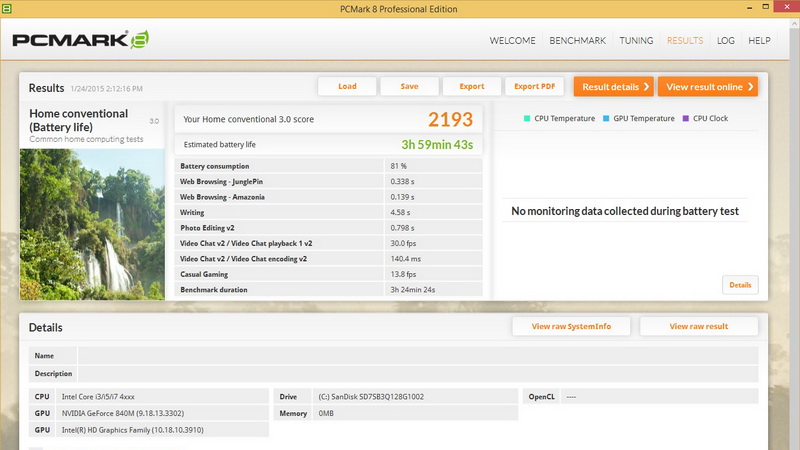Click the Web Browsing - JunglePin row
Viewport: 800px width, 450px height.
pos(329,181)
